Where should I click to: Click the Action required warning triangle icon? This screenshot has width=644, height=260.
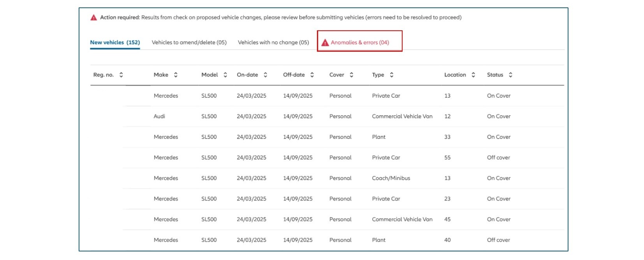pos(93,17)
